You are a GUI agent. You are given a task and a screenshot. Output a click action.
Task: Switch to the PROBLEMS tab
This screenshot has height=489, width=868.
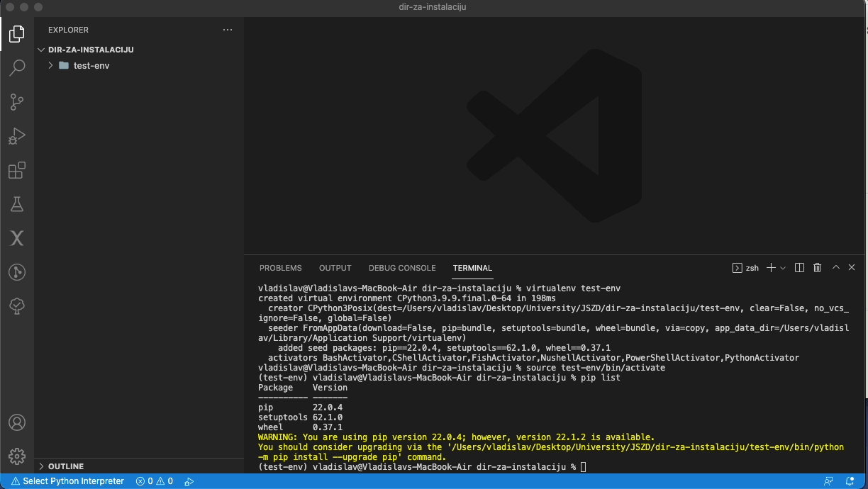point(281,268)
